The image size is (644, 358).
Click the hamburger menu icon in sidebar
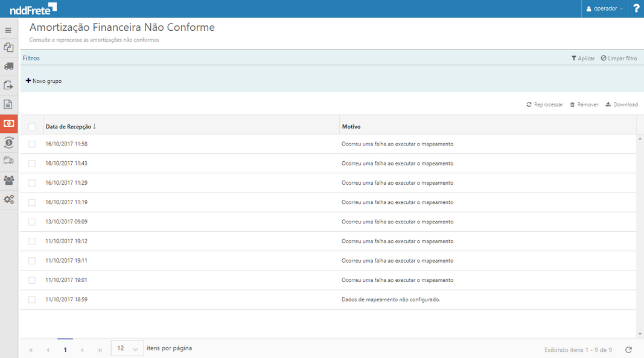(x=8, y=30)
